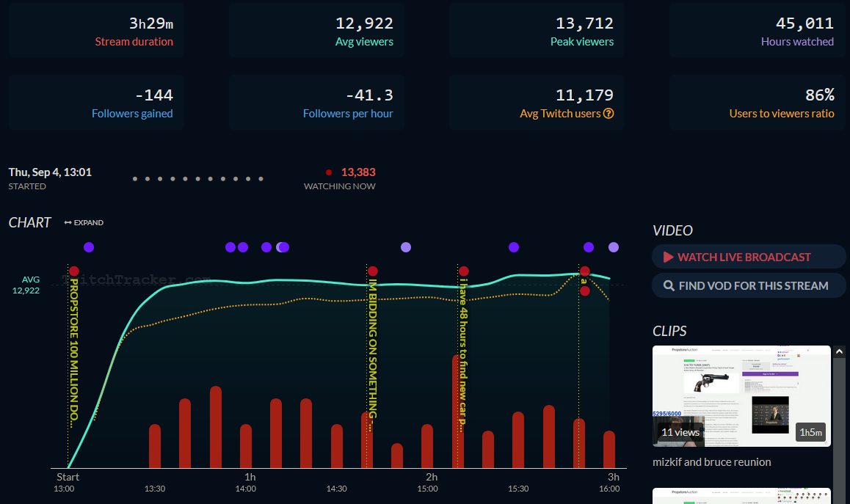Click the last light-purple clip dot at 3h
Screen dimensions: 850x504
614,247
